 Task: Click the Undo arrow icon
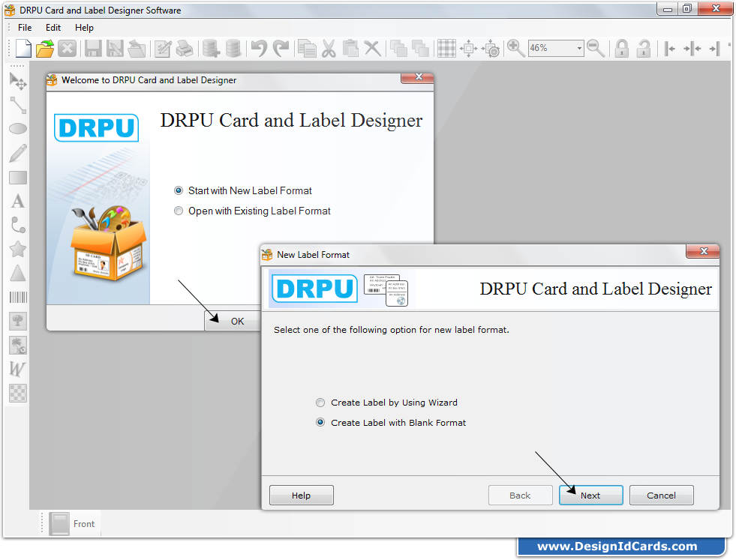click(259, 48)
